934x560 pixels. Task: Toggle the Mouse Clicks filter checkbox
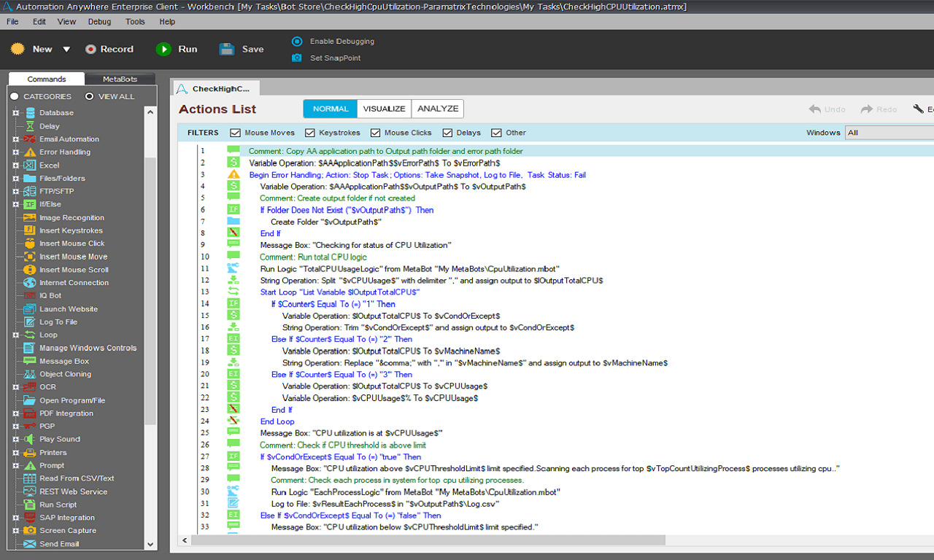tap(375, 133)
